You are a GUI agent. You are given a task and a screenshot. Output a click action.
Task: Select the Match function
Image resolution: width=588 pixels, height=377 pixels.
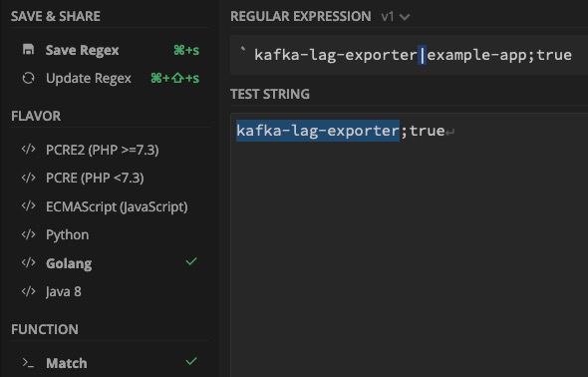coord(109,363)
